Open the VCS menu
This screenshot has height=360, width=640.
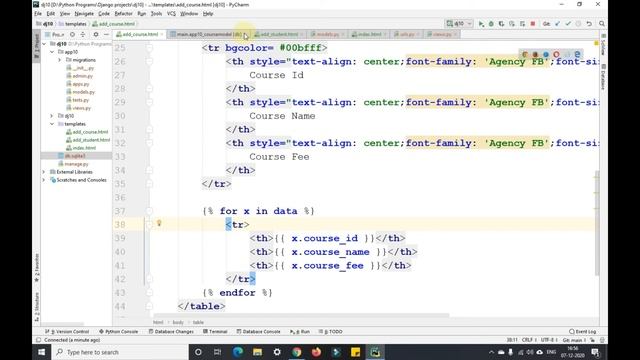point(171,14)
